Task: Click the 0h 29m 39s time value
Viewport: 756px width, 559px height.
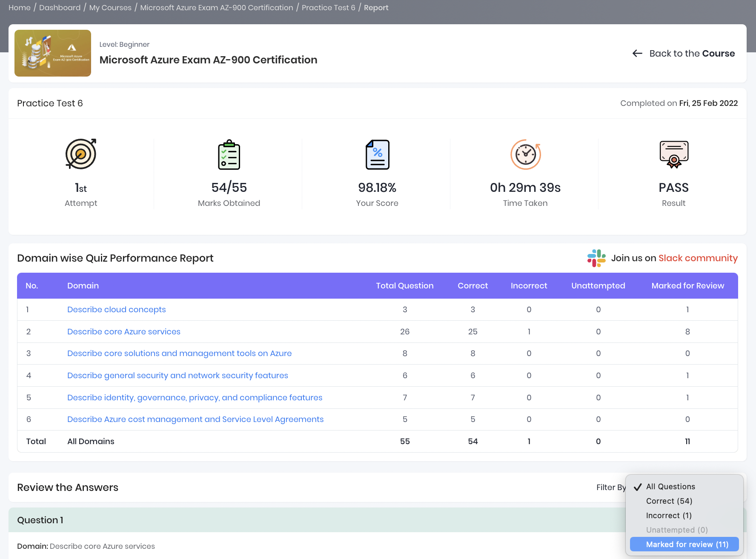Action: tap(525, 188)
